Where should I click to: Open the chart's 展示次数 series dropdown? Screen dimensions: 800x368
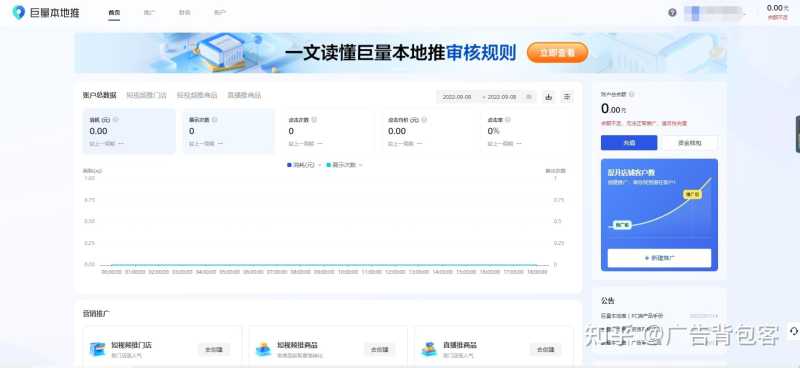pos(360,165)
